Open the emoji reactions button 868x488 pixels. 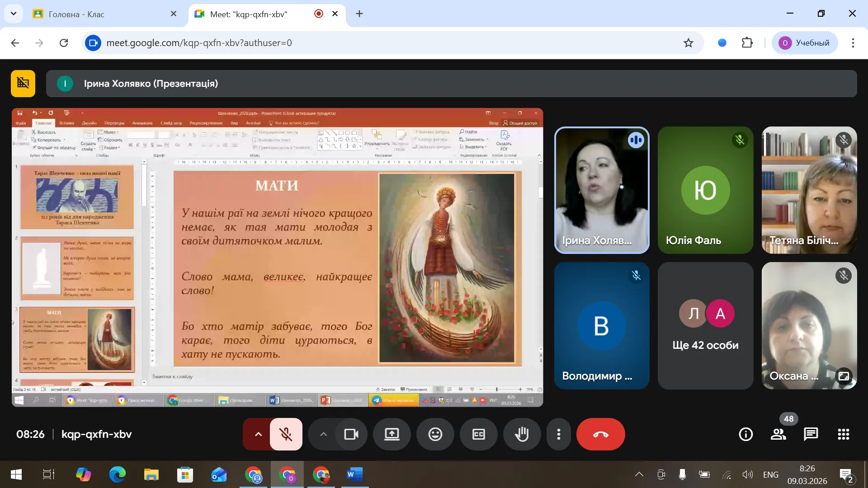(435, 434)
